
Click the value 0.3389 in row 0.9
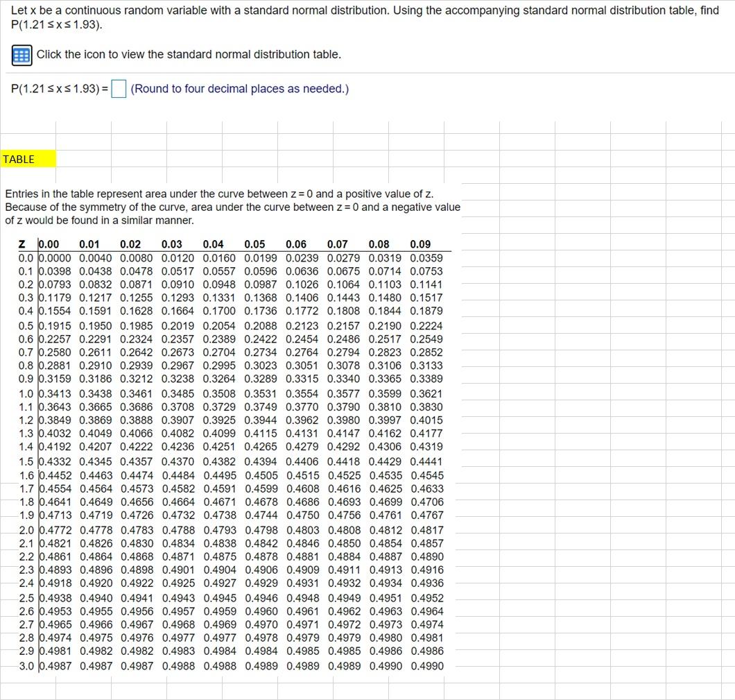[x=426, y=378]
